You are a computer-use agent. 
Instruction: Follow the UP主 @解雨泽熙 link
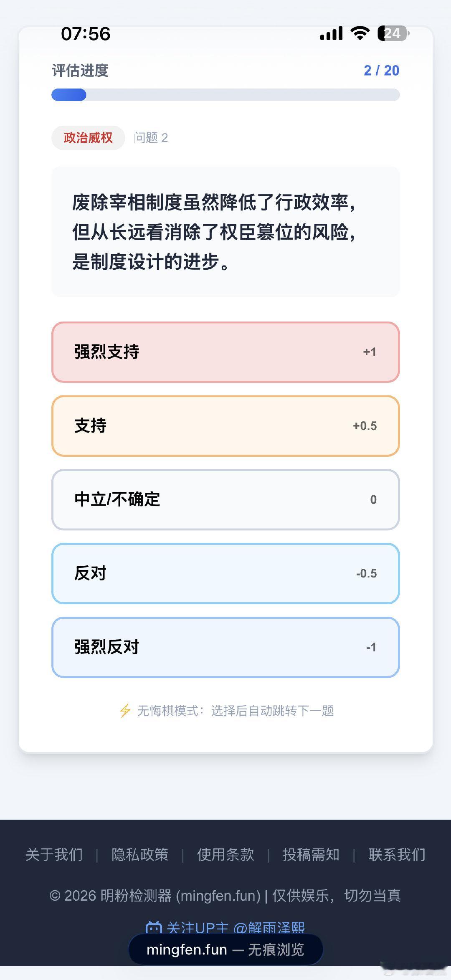236,928
